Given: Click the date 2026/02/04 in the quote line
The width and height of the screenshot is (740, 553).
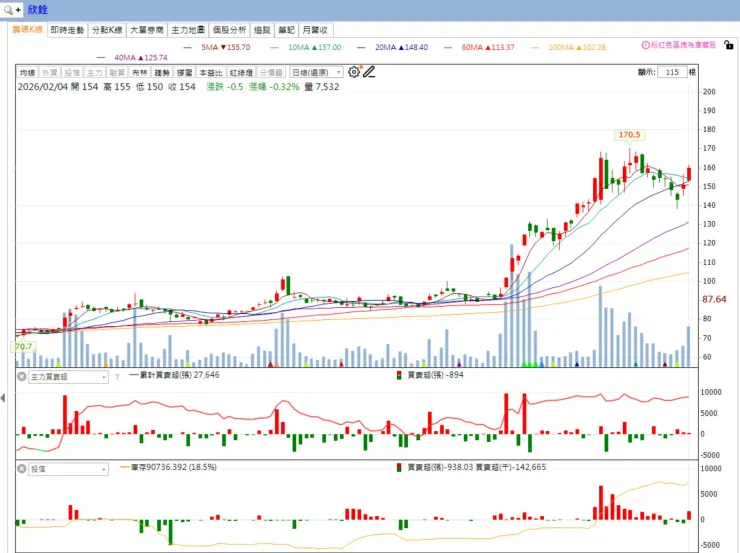Looking at the screenshot, I should [43, 87].
